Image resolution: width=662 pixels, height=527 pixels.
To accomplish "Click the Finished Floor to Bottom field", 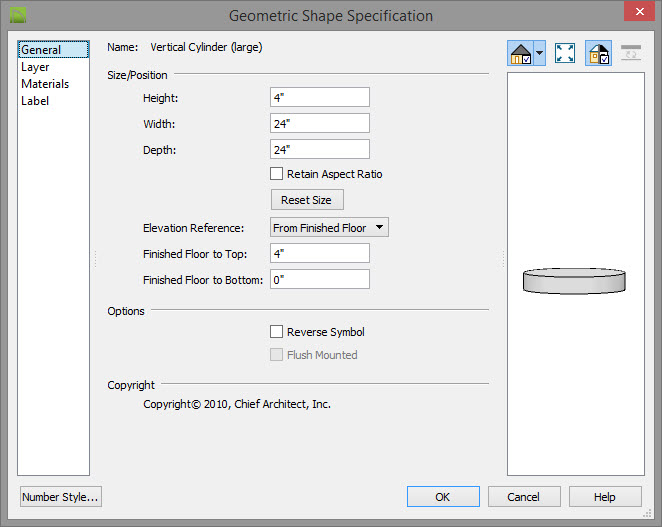I will click(x=320, y=279).
